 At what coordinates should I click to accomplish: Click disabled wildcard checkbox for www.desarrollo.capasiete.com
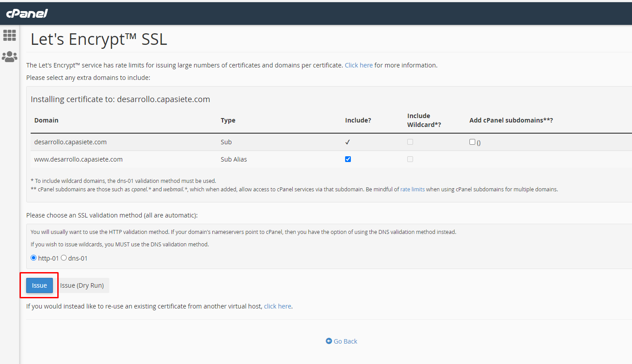pos(410,159)
